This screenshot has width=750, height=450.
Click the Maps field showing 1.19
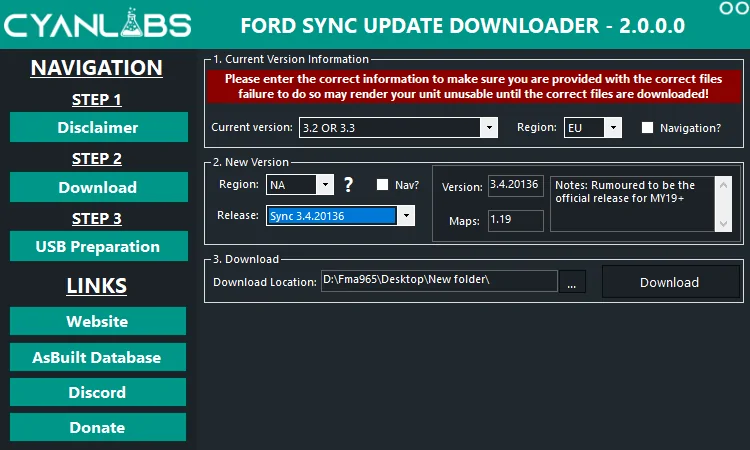click(516, 220)
